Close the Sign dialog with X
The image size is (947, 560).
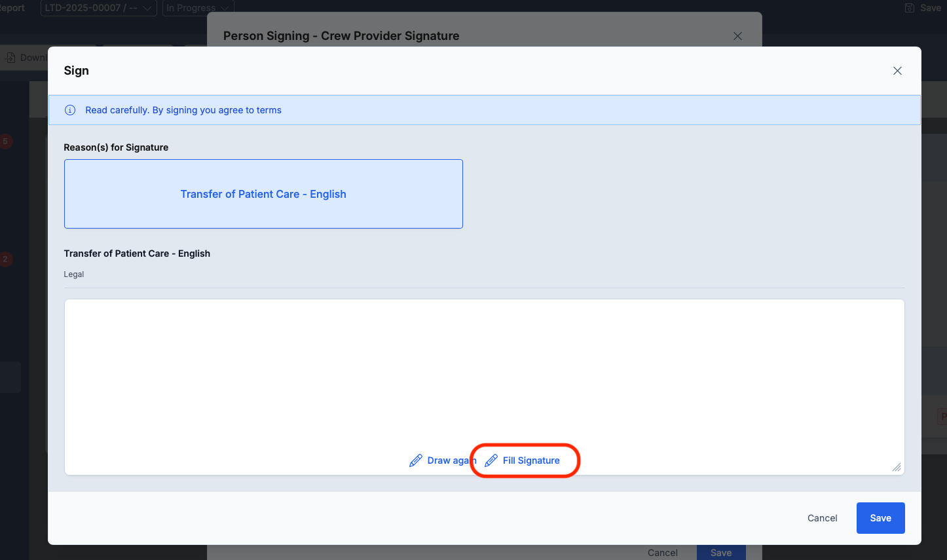(897, 71)
